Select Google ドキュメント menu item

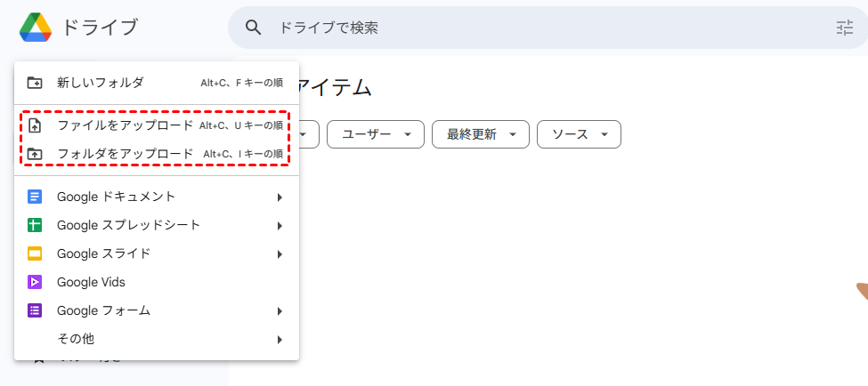pos(157,197)
